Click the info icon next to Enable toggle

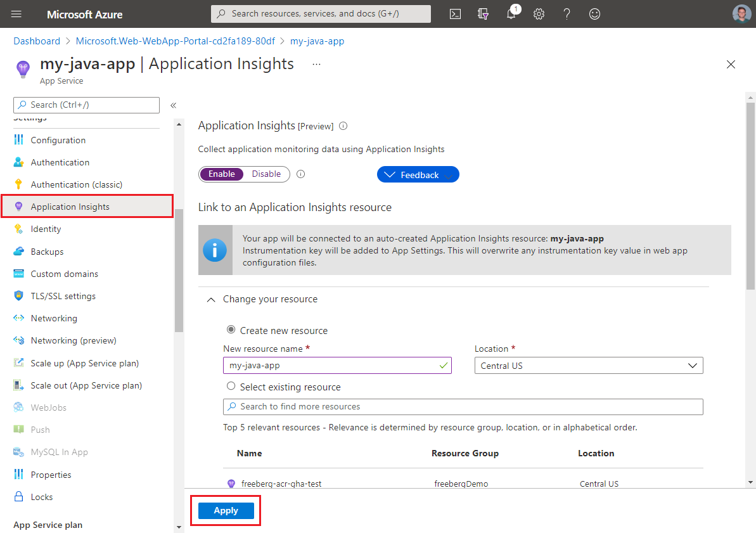(300, 174)
